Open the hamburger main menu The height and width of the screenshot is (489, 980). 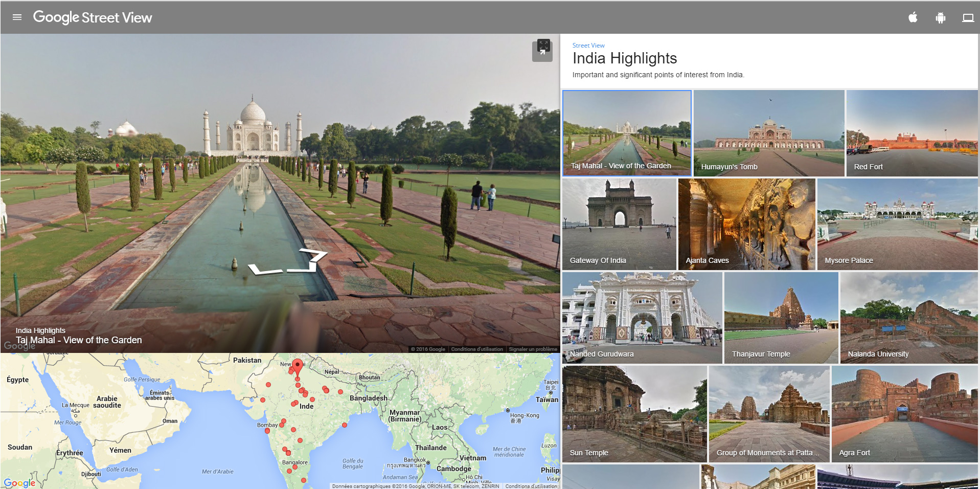click(17, 17)
